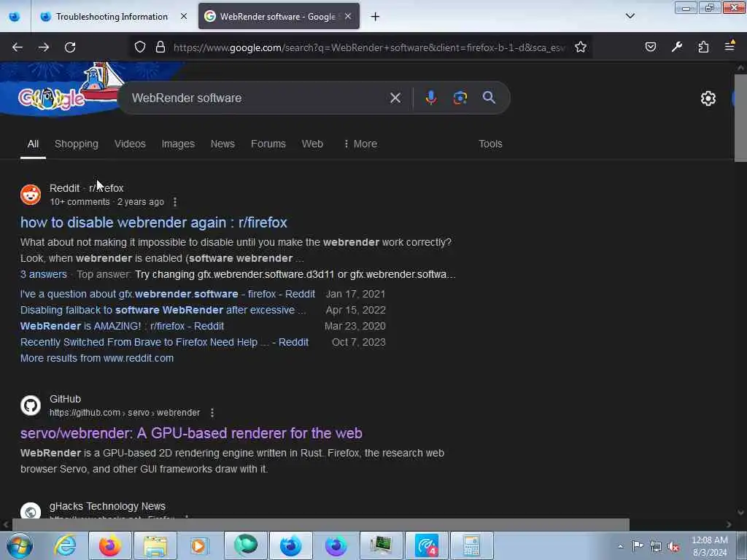747x560 pixels.
Task: Open options for the Reddit result
Action: pyautogui.click(x=175, y=202)
